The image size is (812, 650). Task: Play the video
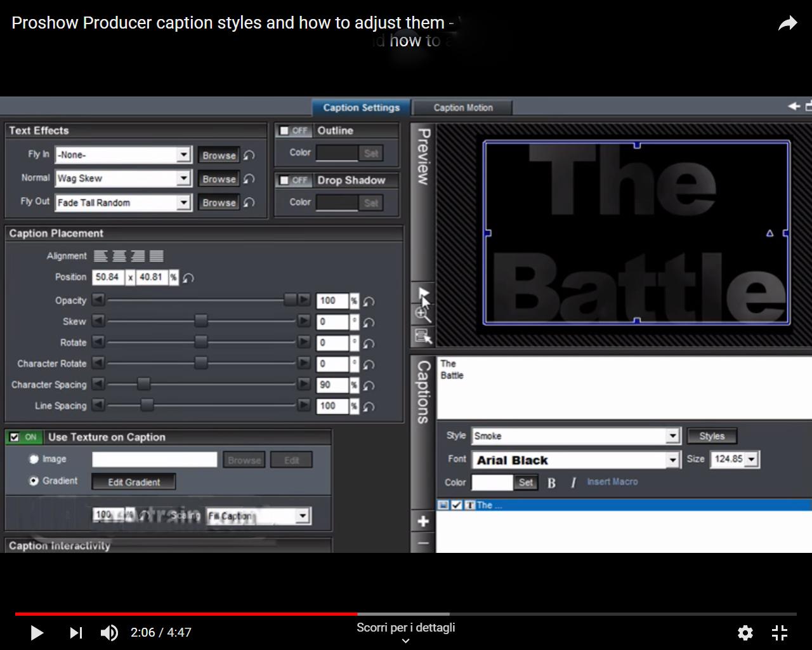click(37, 632)
